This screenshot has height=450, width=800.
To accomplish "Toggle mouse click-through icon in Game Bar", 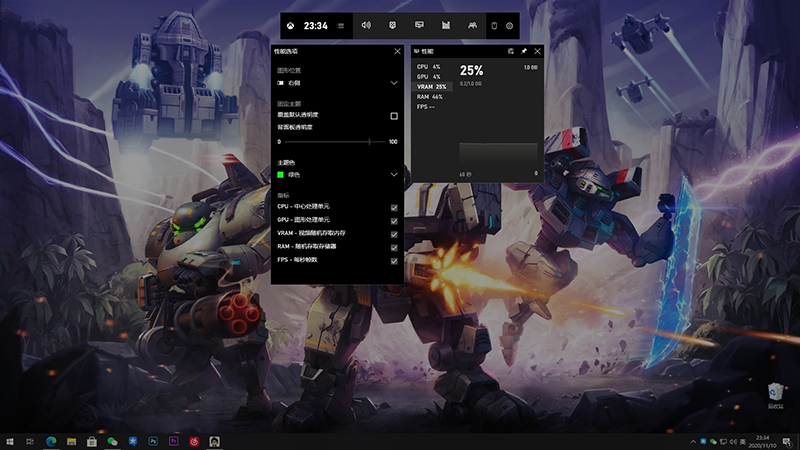I will [494, 26].
